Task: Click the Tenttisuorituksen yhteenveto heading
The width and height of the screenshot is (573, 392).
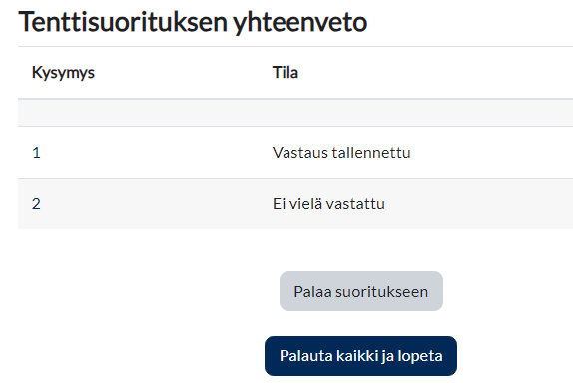Action: (x=193, y=22)
